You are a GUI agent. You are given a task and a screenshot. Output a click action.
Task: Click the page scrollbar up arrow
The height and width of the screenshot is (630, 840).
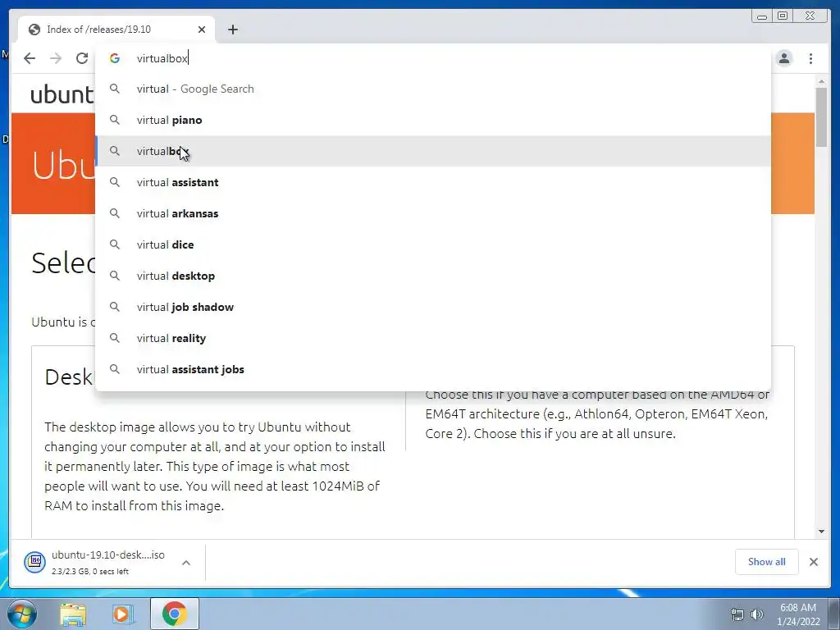[x=821, y=81]
